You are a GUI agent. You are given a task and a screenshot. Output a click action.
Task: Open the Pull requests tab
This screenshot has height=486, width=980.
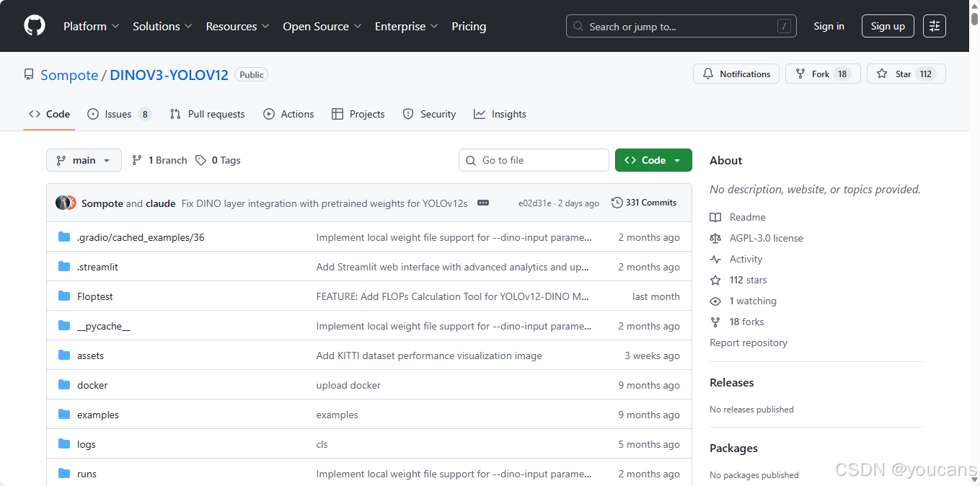[x=207, y=114]
